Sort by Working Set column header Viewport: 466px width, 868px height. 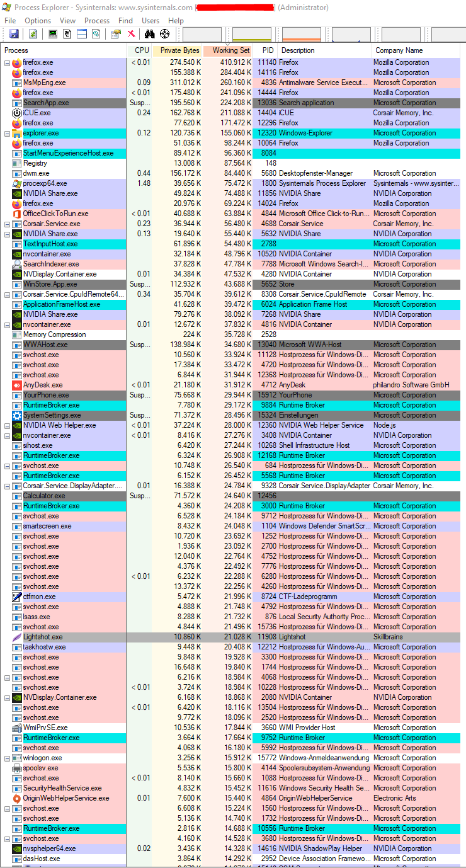[228, 50]
